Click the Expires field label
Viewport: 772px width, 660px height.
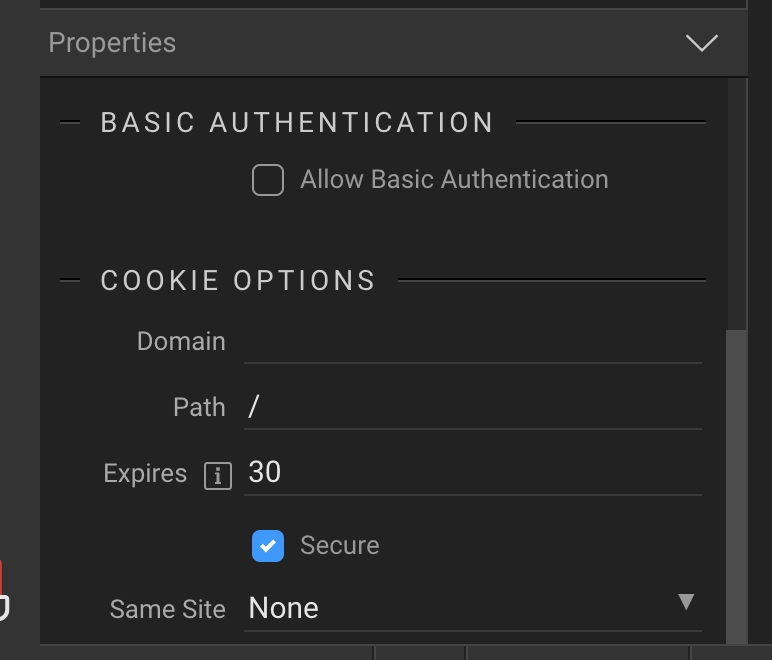point(145,474)
